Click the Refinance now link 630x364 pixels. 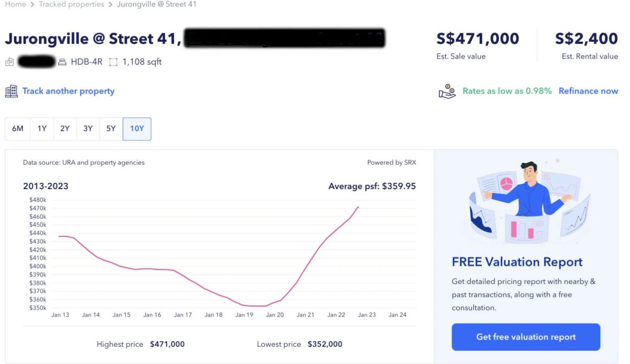[x=588, y=91]
